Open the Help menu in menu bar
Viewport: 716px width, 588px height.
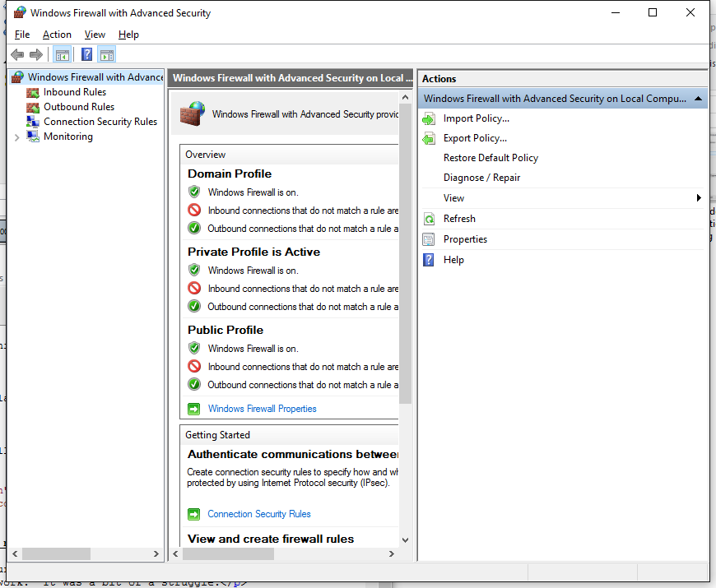tap(128, 35)
